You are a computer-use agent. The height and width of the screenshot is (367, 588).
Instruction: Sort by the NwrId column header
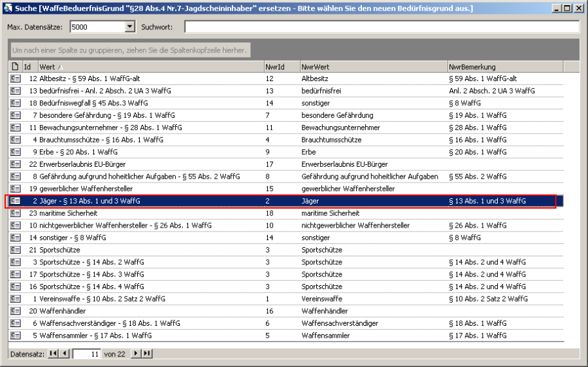pyautogui.click(x=281, y=67)
